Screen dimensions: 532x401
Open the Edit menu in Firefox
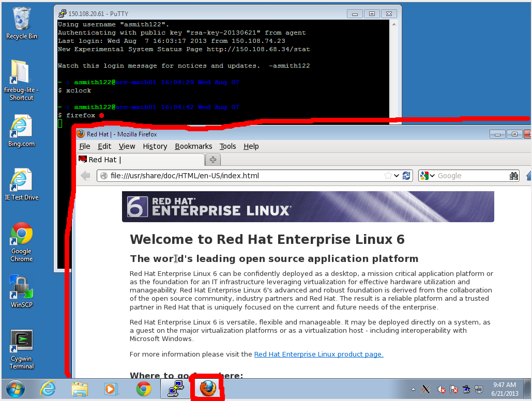(x=104, y=146)
